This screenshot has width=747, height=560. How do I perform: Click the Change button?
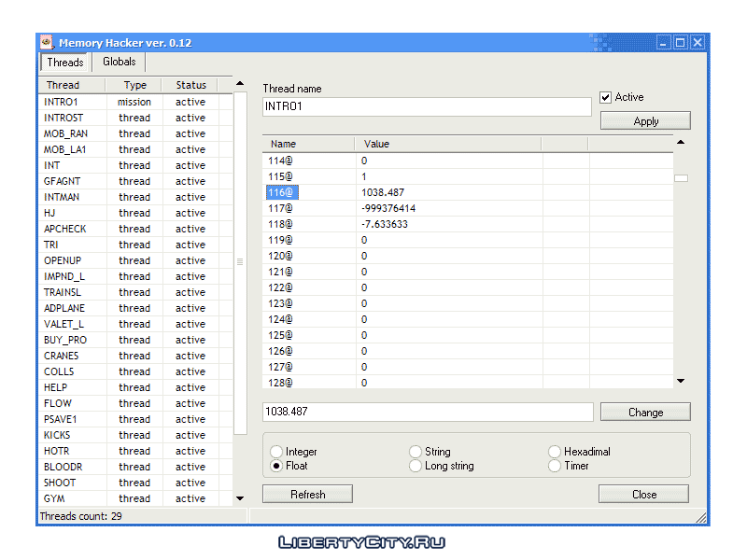click(x=644, y=413)
